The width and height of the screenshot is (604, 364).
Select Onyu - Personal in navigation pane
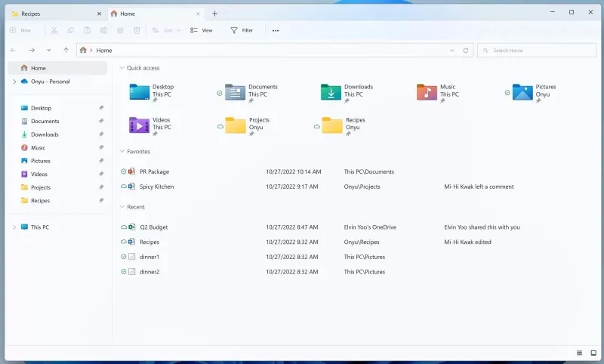[x=50, y=82]
